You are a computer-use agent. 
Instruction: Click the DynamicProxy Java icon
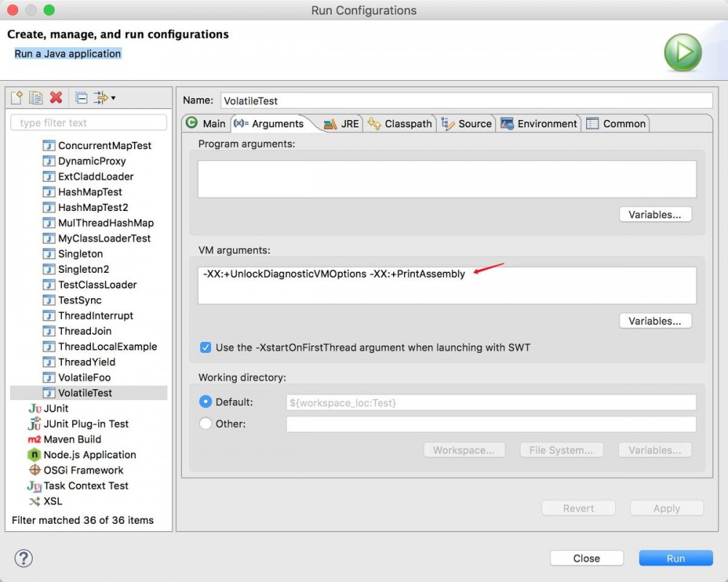point(49,161)
